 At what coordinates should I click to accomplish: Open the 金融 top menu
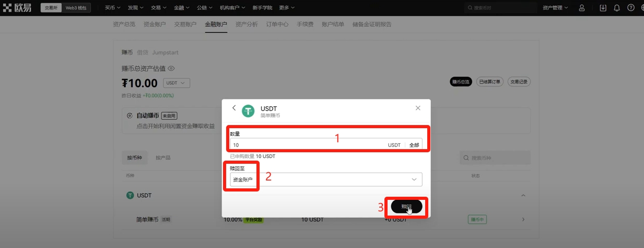coord(181,8)
